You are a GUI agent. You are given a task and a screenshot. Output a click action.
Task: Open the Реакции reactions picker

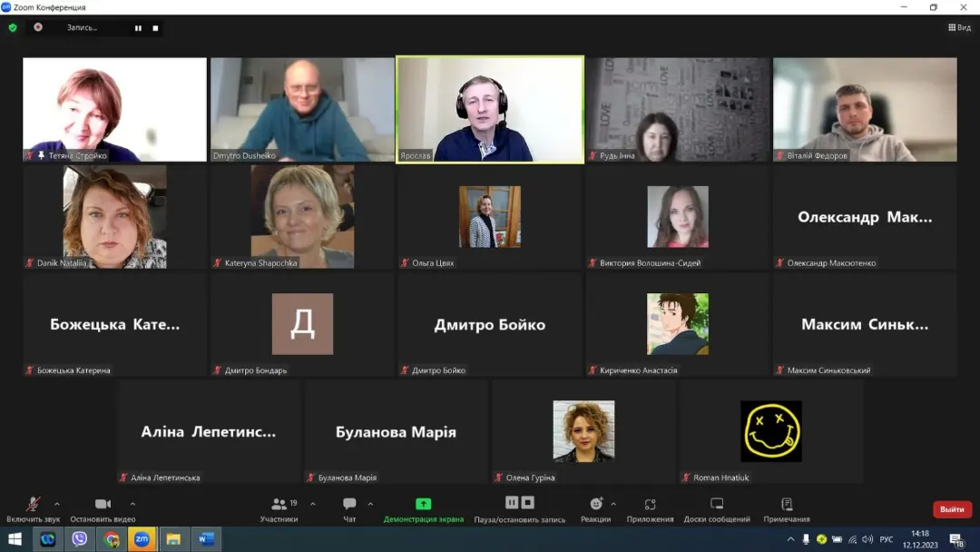[595, 509]
